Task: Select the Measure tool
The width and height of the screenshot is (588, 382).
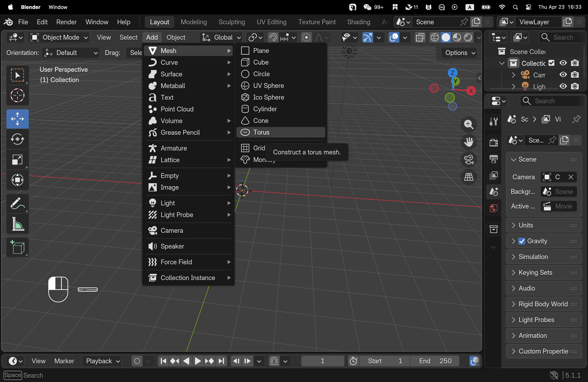Action: pos(17,224)
